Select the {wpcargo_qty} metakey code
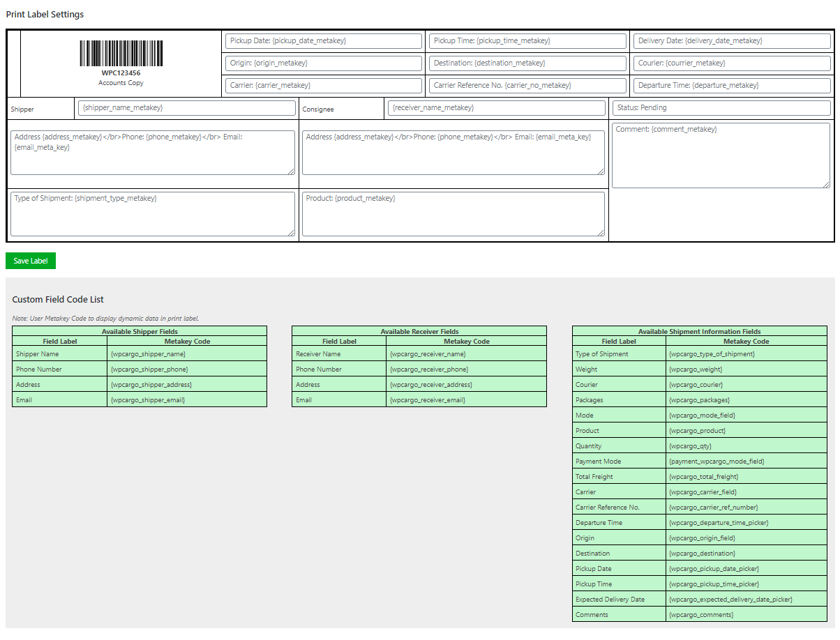Viewport: 840px width, 640px height. [690, 446]
